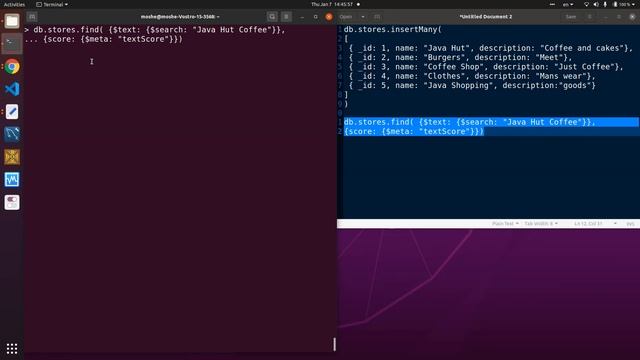
Task: Click the row with name "Java Hut"
Action: 491,48
